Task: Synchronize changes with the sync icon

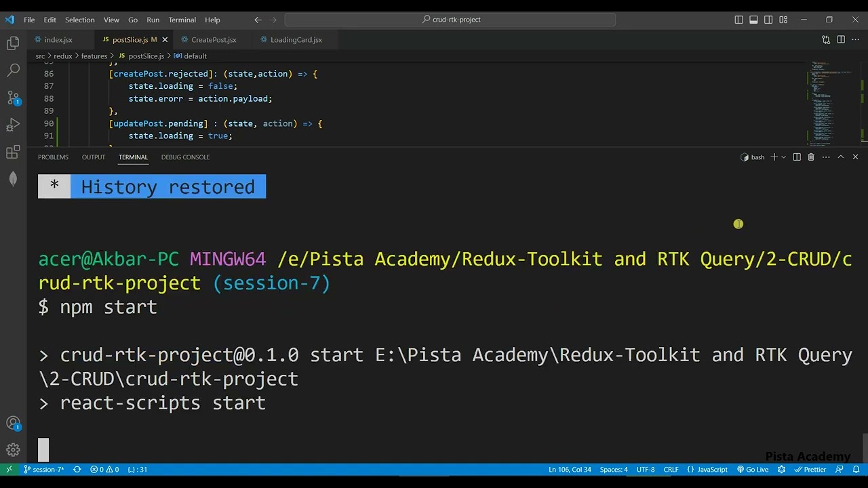Action: coord(77,470)
